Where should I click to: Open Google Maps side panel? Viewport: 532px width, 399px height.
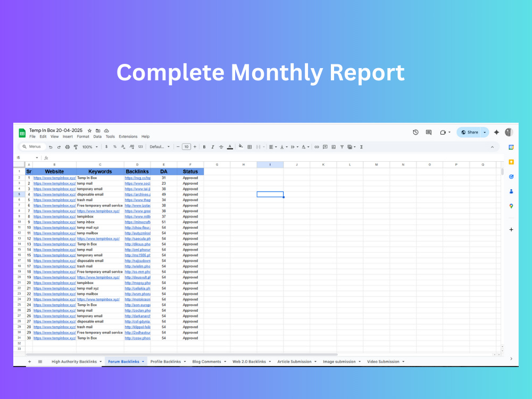511,206
